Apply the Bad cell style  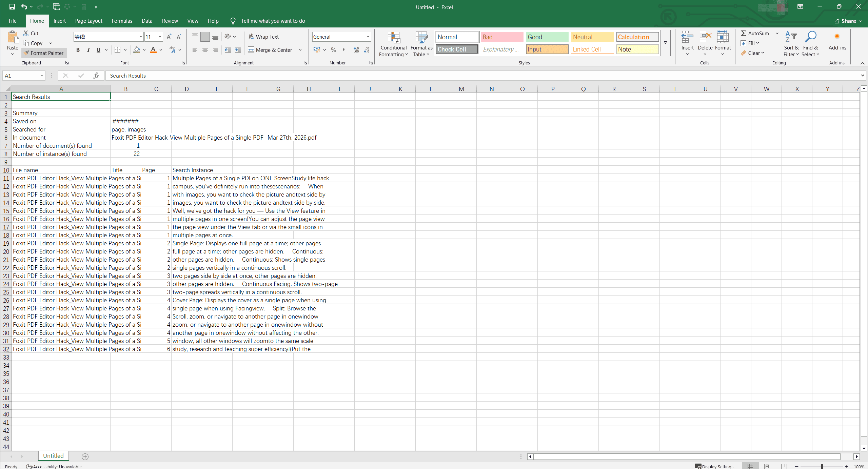[x=502, y=37]
